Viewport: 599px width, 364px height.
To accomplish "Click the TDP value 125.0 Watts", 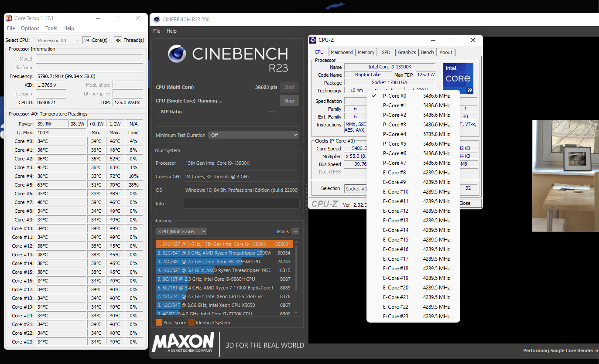I will 127,102.
